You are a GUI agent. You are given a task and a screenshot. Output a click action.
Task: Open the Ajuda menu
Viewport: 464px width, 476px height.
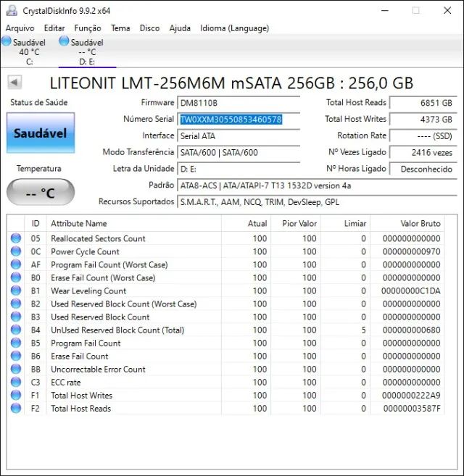(x=180, y=28)
